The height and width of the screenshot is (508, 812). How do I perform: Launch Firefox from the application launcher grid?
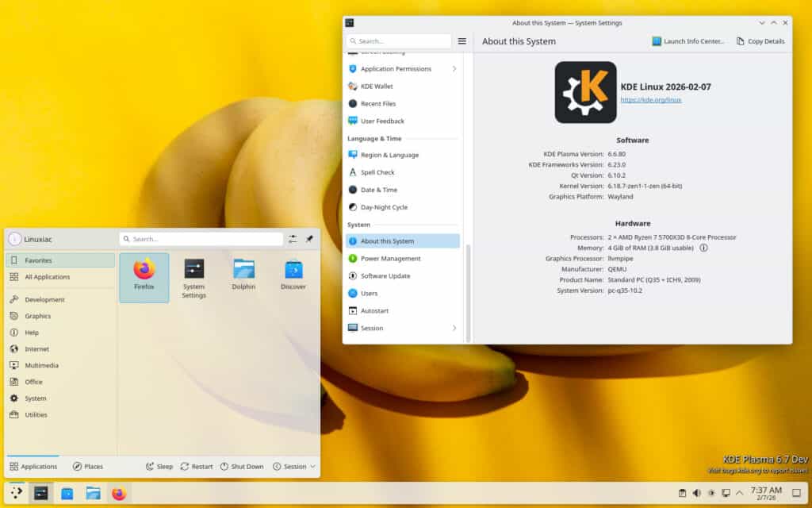(x=144, y=273)
